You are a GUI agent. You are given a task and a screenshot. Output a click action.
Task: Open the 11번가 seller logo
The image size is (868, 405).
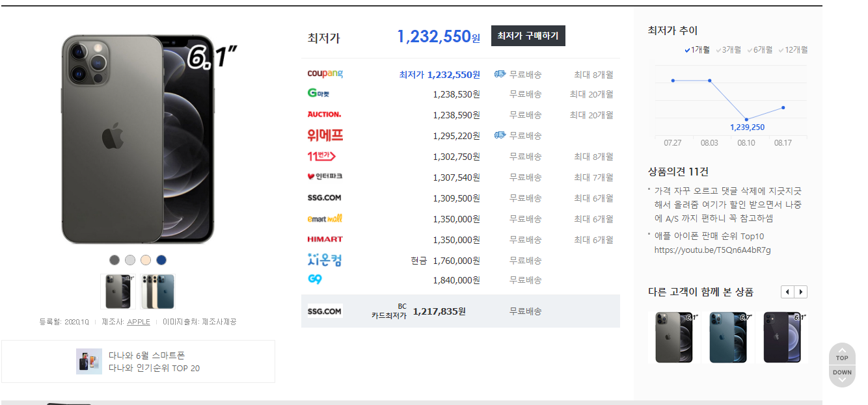pos(321,156)
